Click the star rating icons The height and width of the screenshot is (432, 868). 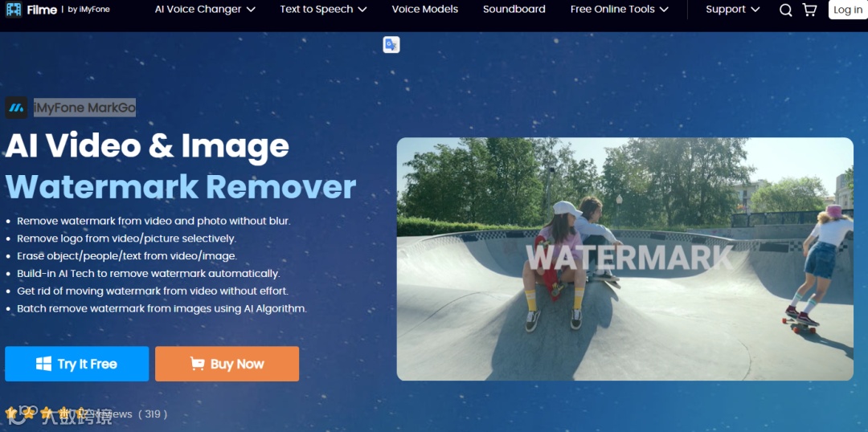46,413
